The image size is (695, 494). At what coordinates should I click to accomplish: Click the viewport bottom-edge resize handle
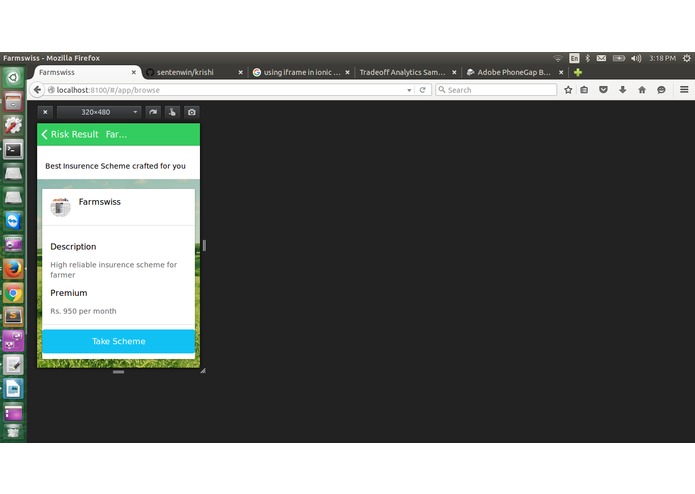coord(118,372)
